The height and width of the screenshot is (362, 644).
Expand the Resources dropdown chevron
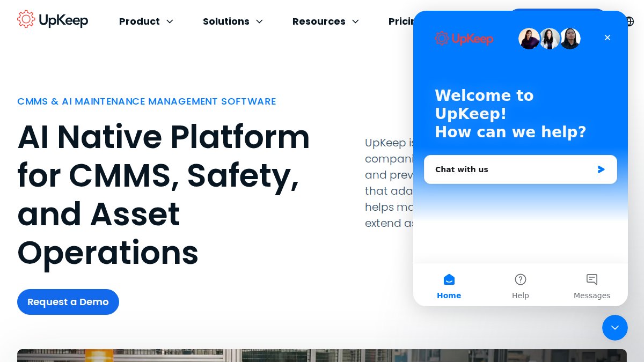[355, 21]
